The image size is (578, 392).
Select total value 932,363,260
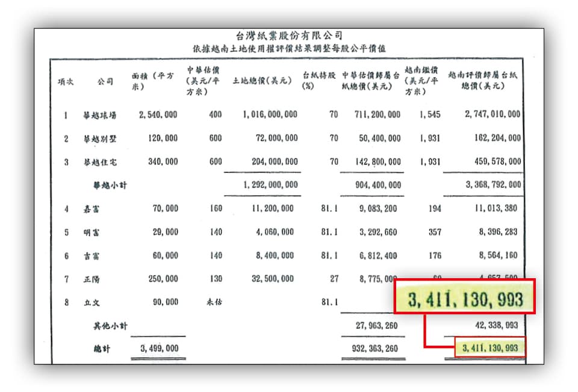(375, 349)
